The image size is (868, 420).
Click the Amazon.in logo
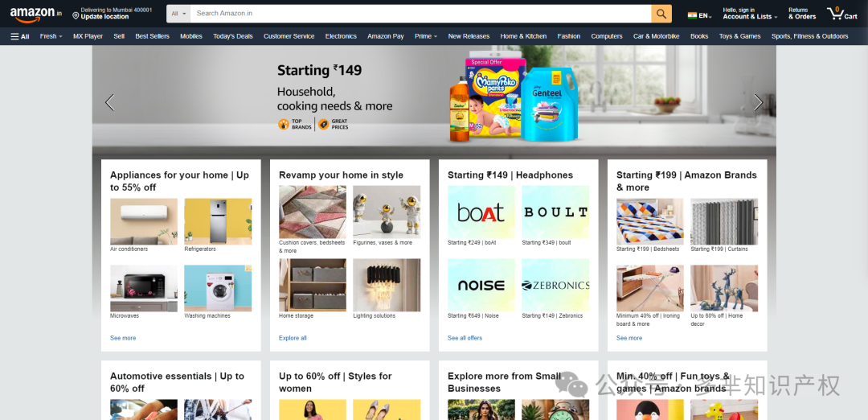point(36,14)
